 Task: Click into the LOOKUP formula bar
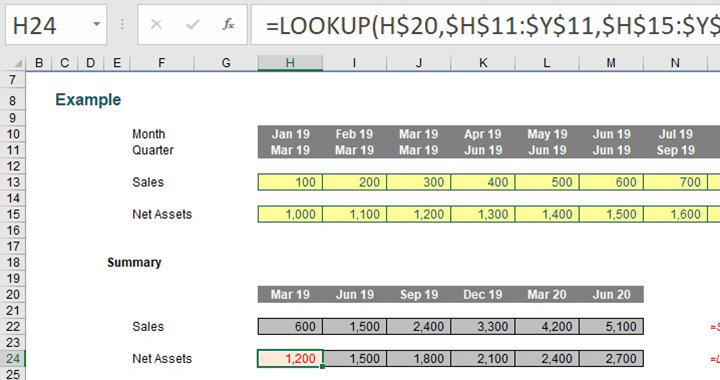tap(486, 25)
